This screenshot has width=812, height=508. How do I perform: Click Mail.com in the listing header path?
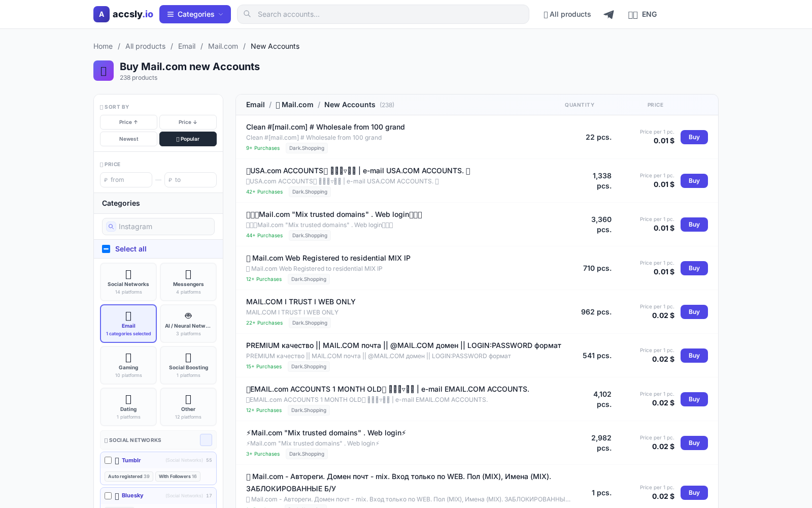click(x=294, y=105)
